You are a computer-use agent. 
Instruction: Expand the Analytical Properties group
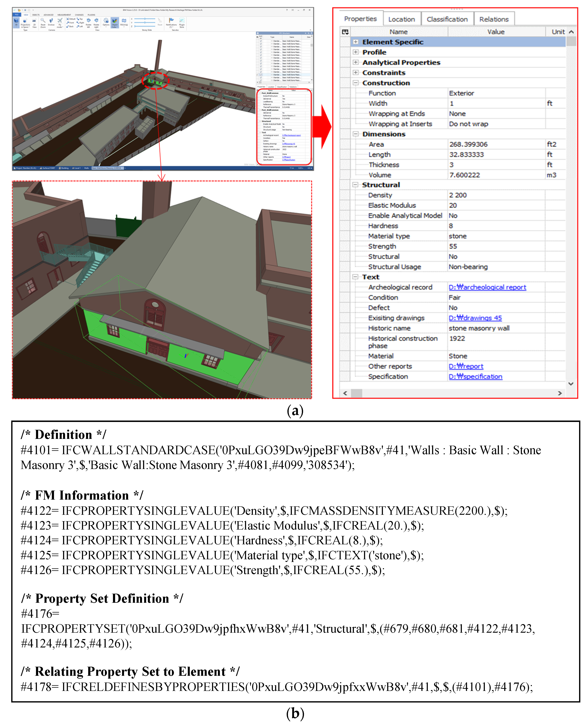pos(355,62)
